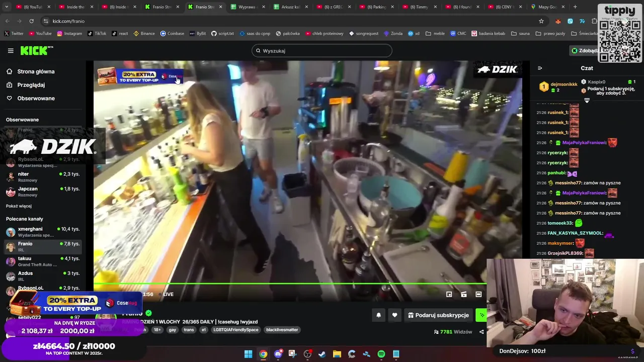Open the TikTok bookmark
Viewport: 644px width, 362px height.
coord(97,34)
